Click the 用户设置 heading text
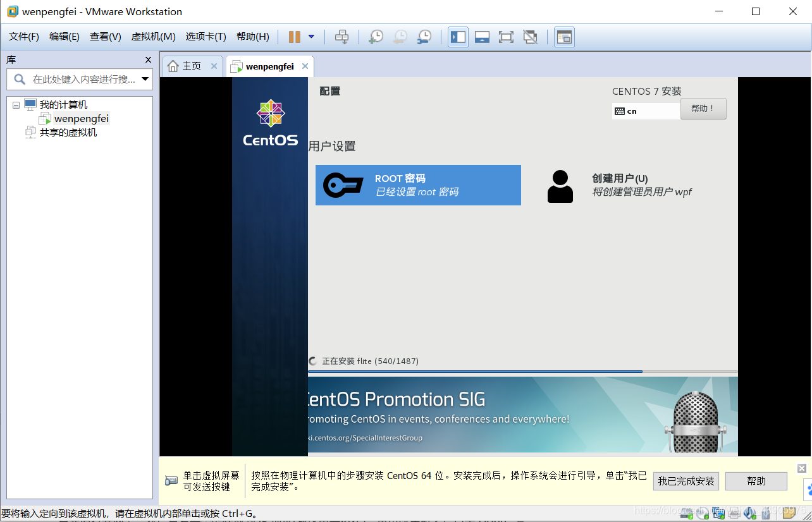Viewport: 812px width, 522px height. click(332, 146)
